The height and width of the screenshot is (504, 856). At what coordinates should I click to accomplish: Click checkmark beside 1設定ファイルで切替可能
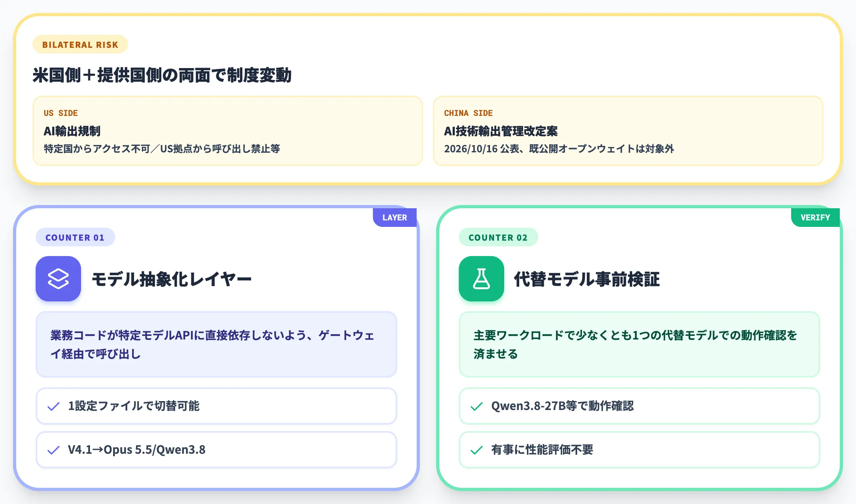coord(53,406)
